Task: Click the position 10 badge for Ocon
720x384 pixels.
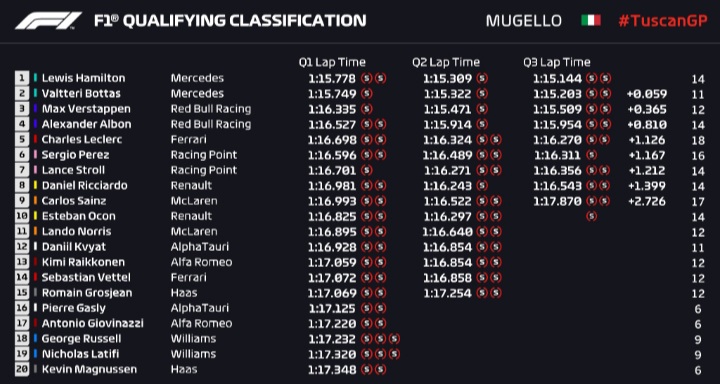Action: [x=22, y=216]
